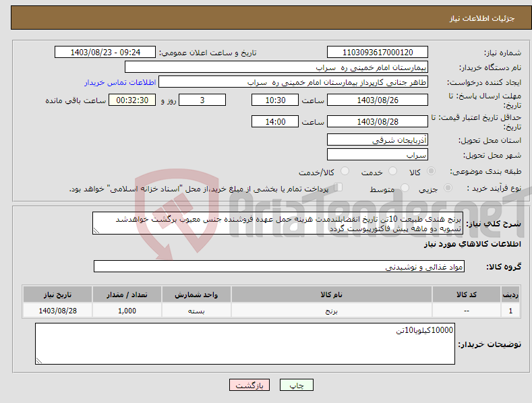This screenshot has width=532, height=403.
Task: Select the متوسط purchase type radio
Action: pyautogui.click(x=405, y=187)
